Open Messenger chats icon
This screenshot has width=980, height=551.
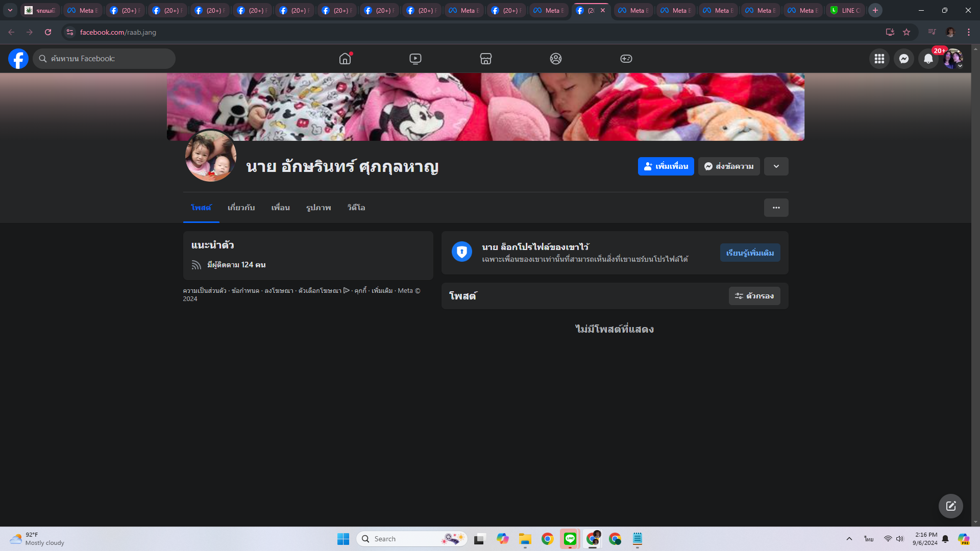[903, 59]
